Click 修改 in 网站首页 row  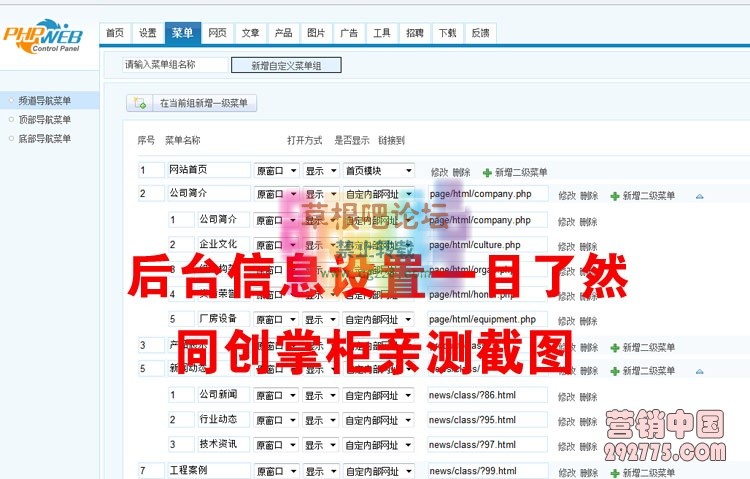pyautogui.click(x=439, y=173)
